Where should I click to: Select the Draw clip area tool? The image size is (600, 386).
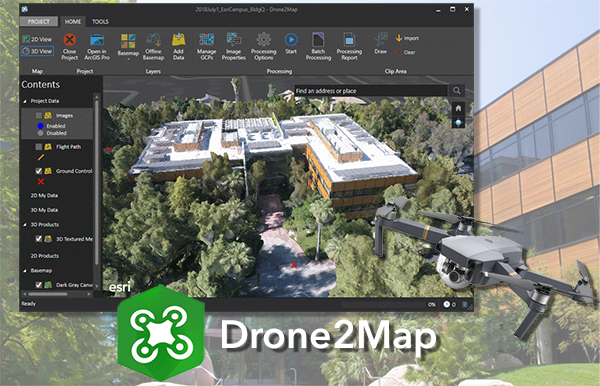[x=380, y=43]
